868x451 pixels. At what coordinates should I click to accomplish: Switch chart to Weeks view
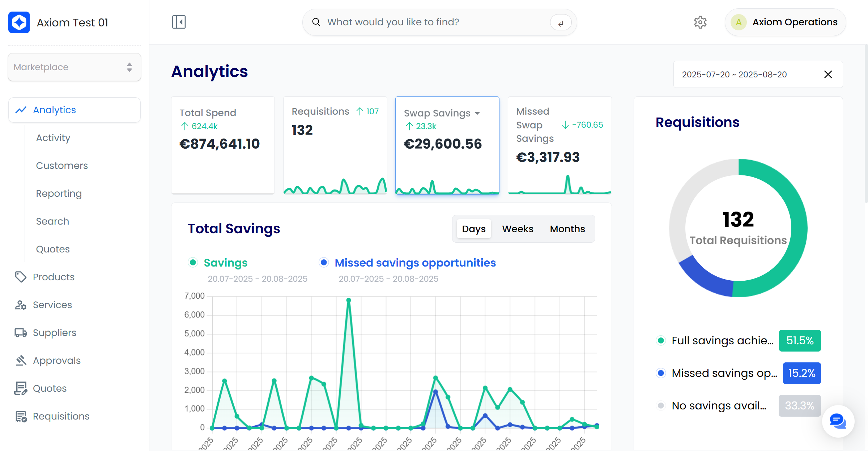tap(518, 229)
